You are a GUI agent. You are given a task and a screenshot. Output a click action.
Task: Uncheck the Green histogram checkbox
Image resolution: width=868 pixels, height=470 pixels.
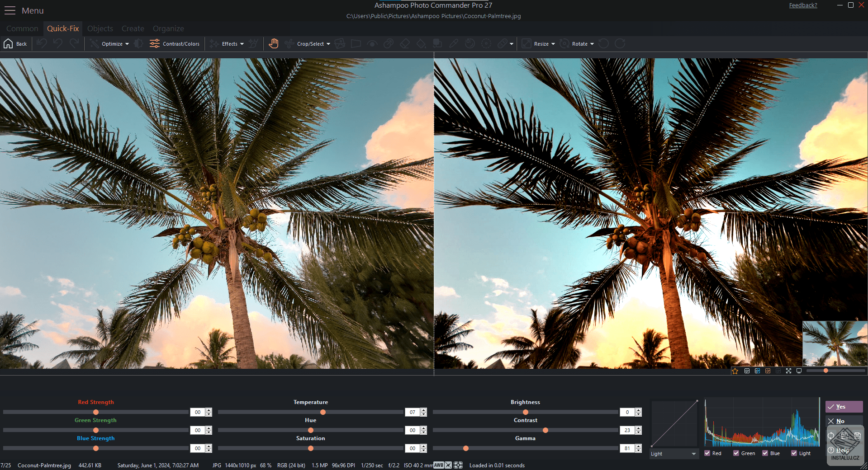736,453
